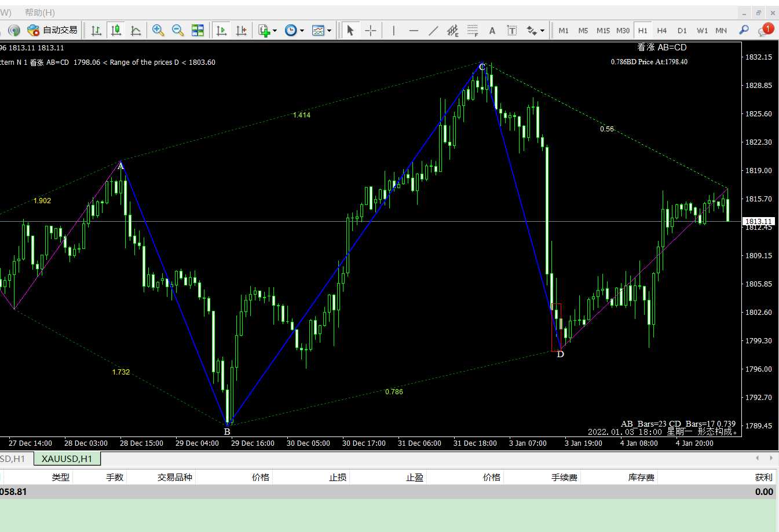779x532 pixels.
Task: Select the XAUUSD,H1 chart tab
Action: [67, 458]
